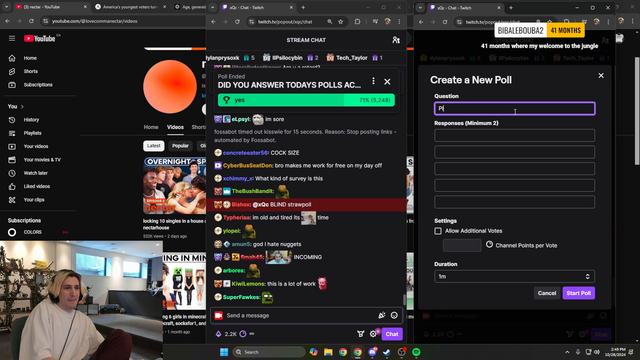Expand the You section chevron

22,107
